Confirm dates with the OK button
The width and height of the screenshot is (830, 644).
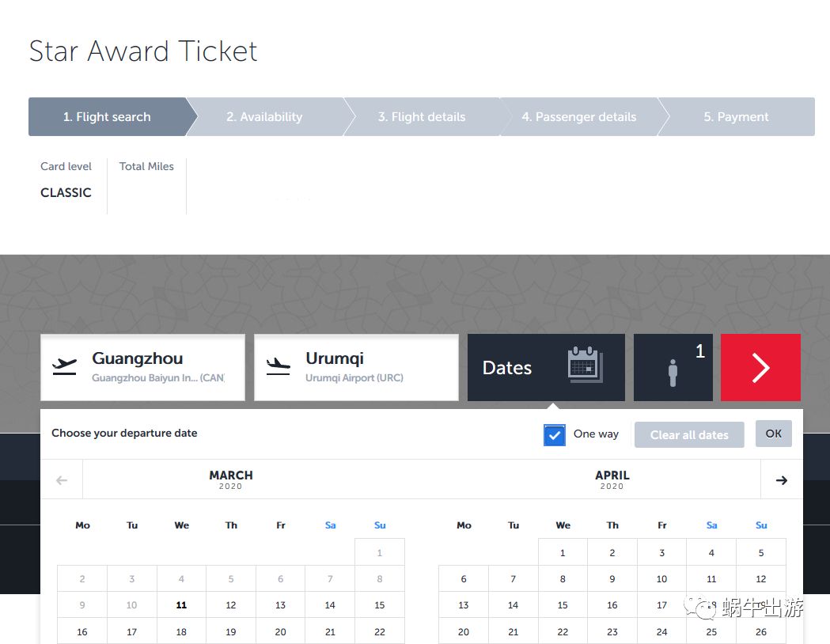(773, 434)
